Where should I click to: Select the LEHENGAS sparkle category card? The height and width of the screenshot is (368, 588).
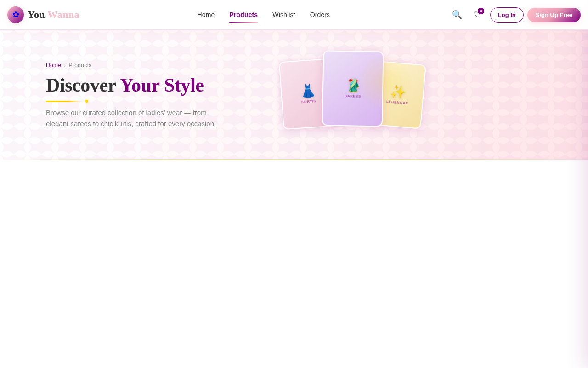point(398,91)
